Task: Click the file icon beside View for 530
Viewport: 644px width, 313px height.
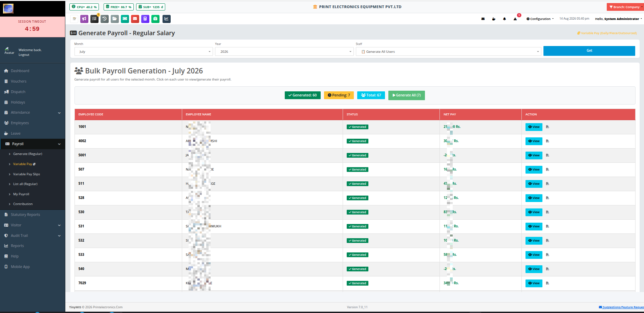Action: click(548, 212)
